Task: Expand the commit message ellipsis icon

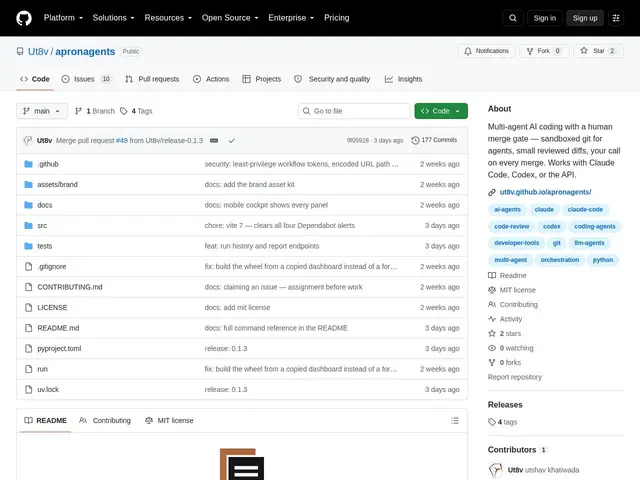Action: click(214, 140)
